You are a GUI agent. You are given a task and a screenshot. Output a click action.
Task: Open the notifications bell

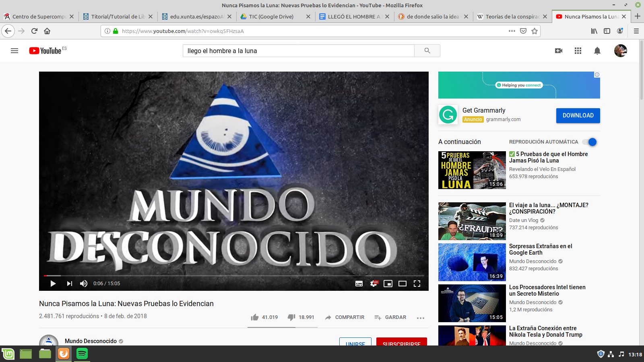pyautogui.click(x=597, y=51)
